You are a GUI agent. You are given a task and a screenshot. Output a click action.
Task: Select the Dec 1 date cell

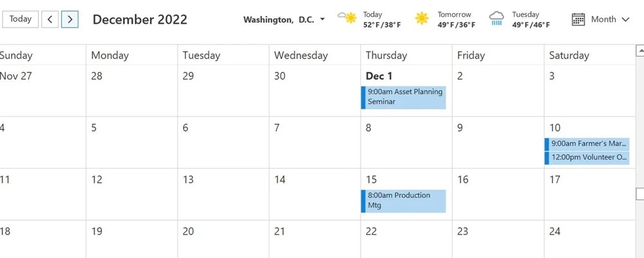pos(406,91)
